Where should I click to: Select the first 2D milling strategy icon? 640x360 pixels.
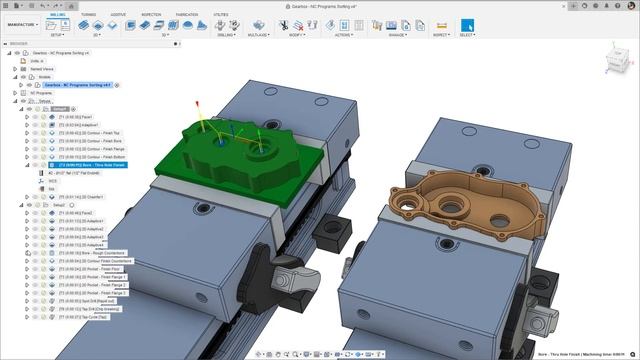(x=83, y=25)
